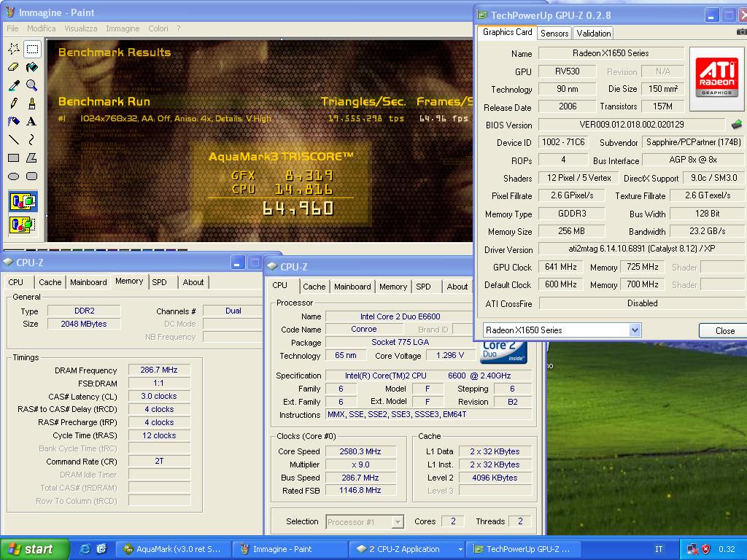Click the CAS# Latency value 3.0 clocks
Viewport: 747px width, 560px height.
[x=159, y=396]
